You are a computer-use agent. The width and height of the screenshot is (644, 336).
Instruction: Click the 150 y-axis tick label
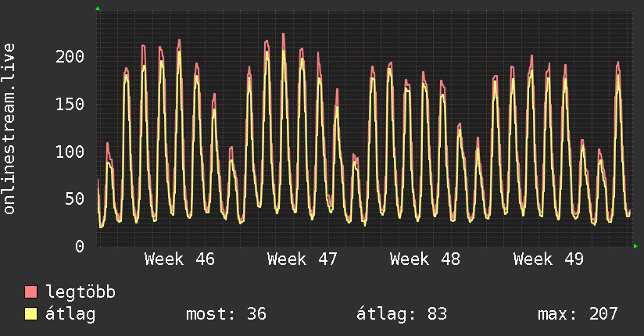70,104
